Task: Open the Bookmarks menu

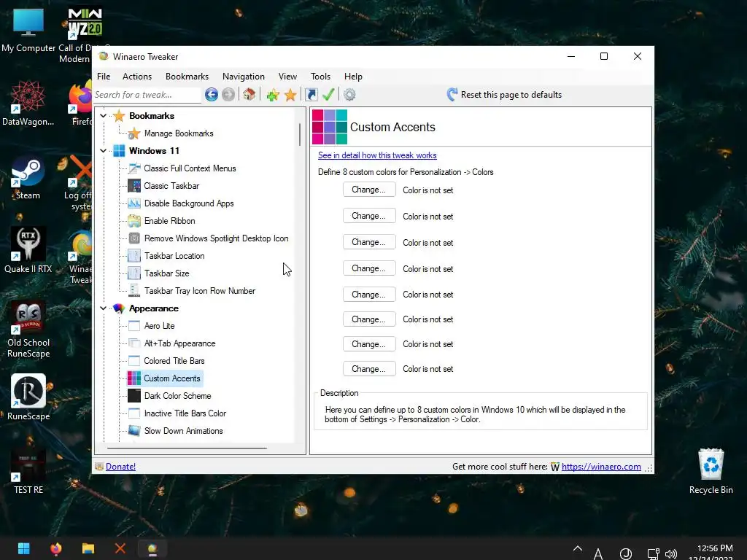Action: (187, 76)
